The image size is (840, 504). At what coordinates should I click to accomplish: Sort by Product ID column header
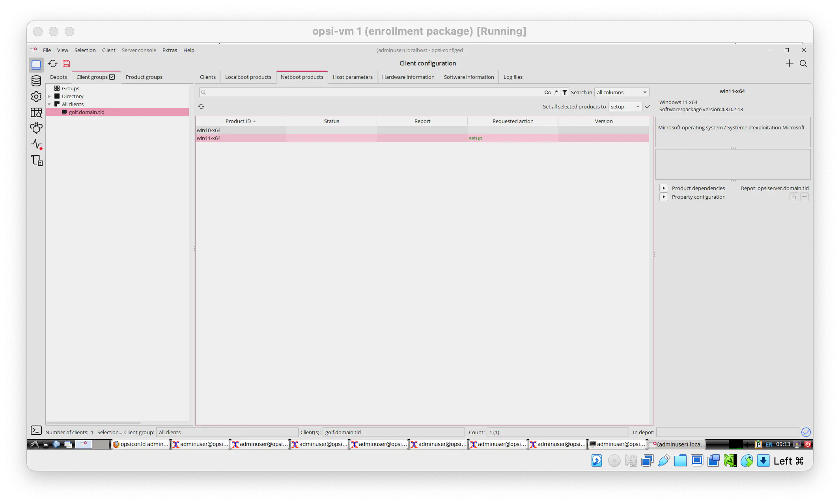tap(241, 121)
